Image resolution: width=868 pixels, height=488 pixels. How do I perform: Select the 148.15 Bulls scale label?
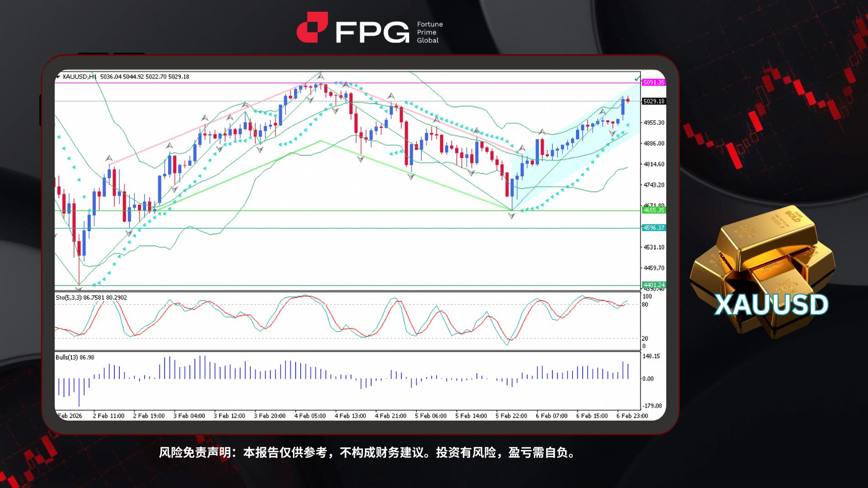[x=651, y=355]
